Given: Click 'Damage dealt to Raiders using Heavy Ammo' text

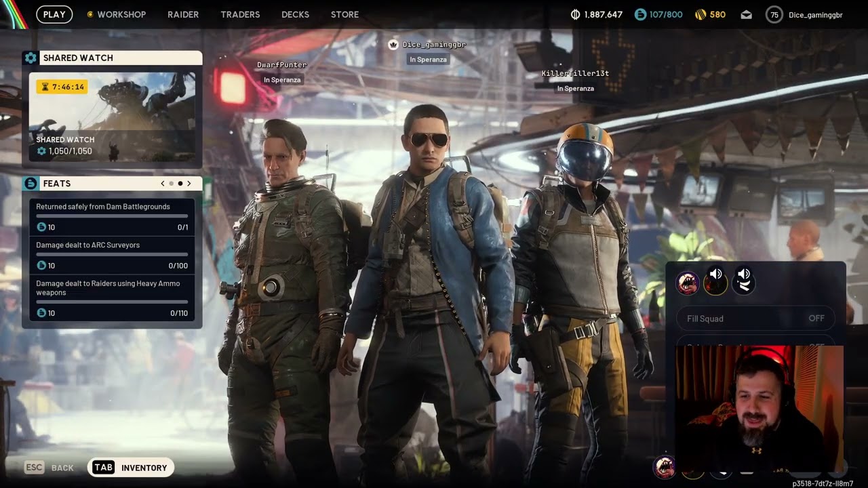Looking at the screenshot, I should tap(108, 288).
